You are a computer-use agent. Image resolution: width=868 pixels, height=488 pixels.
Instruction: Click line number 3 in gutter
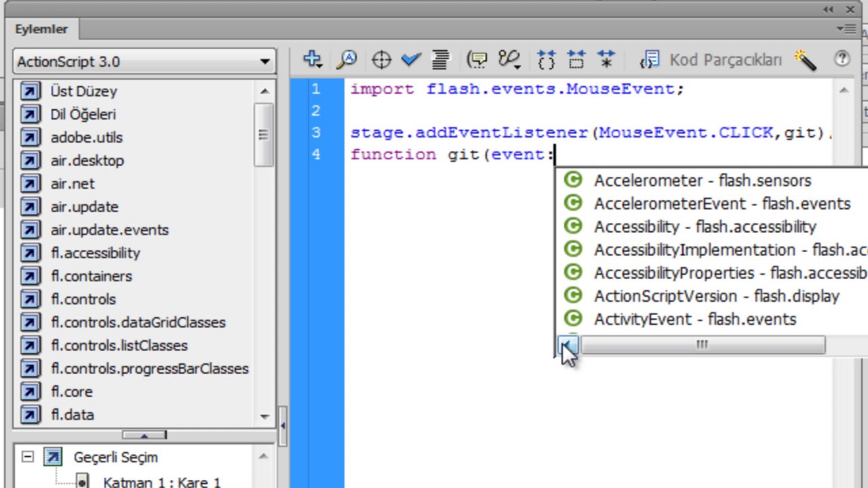(x=316, y=132)
